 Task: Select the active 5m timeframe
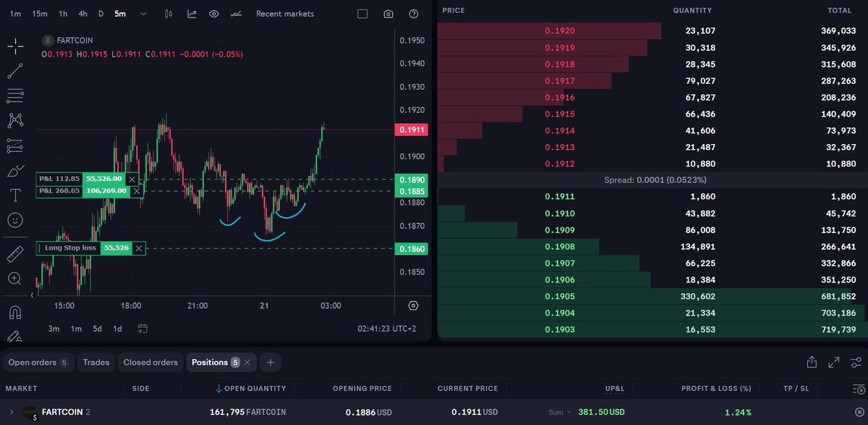pos(120,14)
